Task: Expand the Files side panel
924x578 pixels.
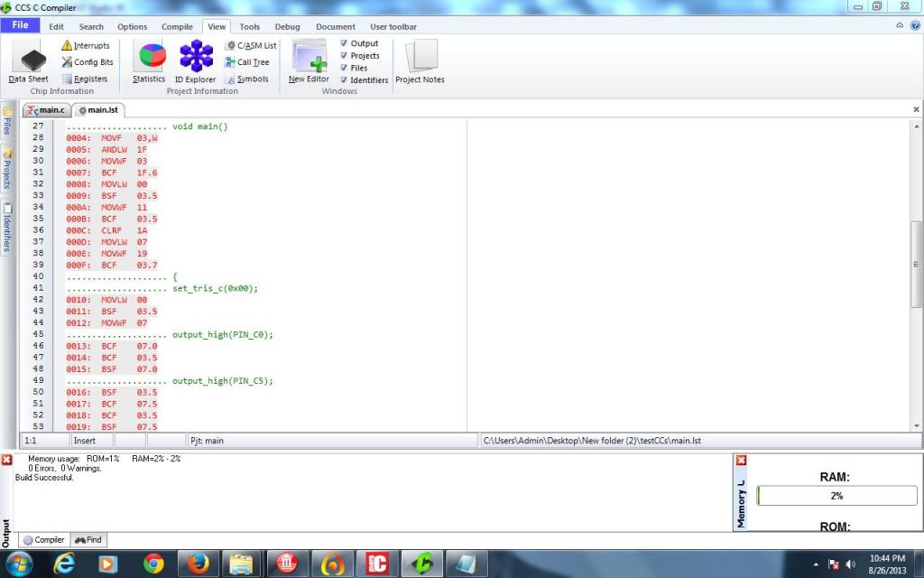Action: [7, 122]
